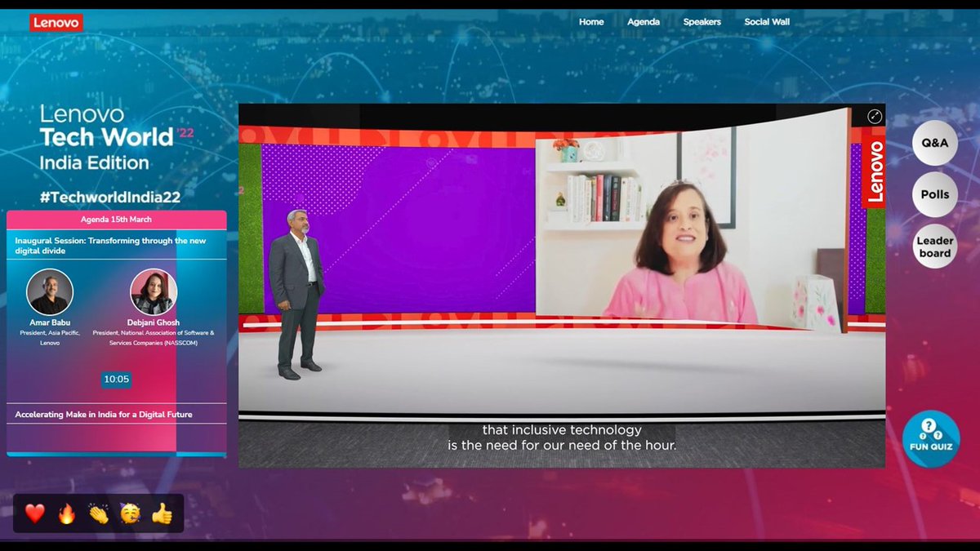The width and height of the screenshot is (980, 551).
Task: View Debjani Ghosh's speaker photo
Action: (154, 292)
